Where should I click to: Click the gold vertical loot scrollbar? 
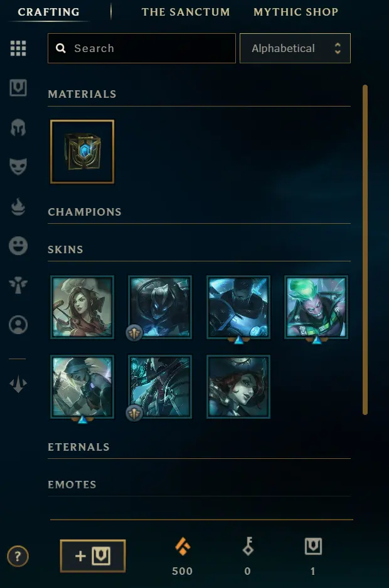click(x=365, y=249)
